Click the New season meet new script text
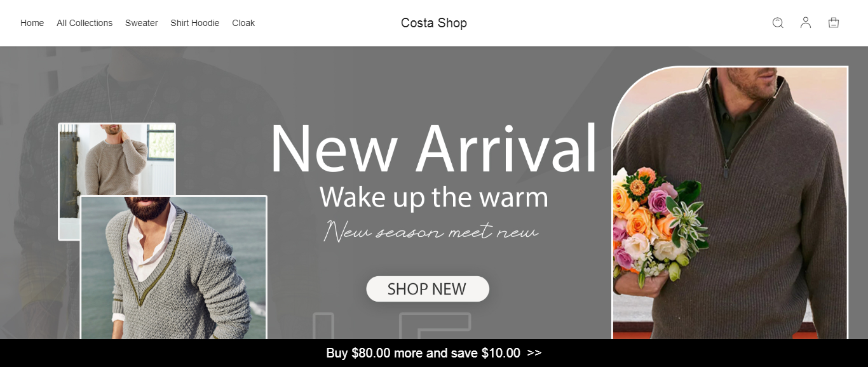The height and width of the screenshot is (367, 868). (x=431, y=232)
